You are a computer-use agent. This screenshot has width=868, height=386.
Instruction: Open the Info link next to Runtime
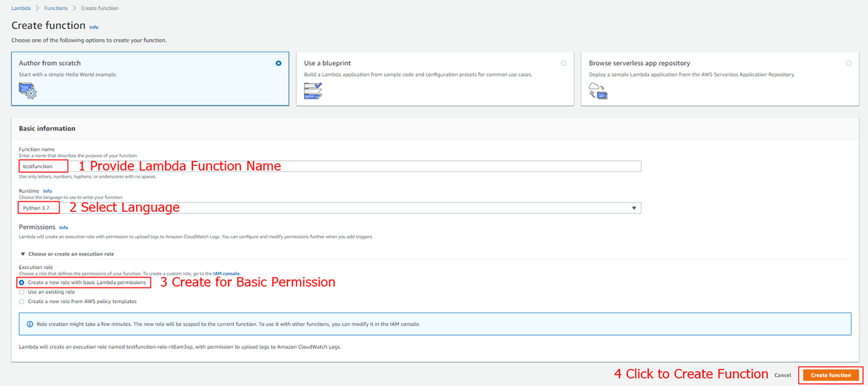[x=47, y=191]
